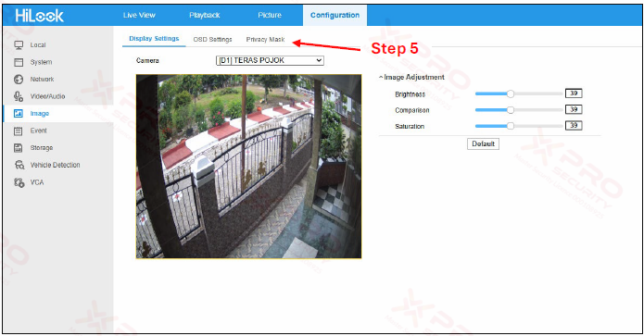Click the Image picture icon in sidebar
The width and height of the screenshot is (644, 336).
click(19, 114)
